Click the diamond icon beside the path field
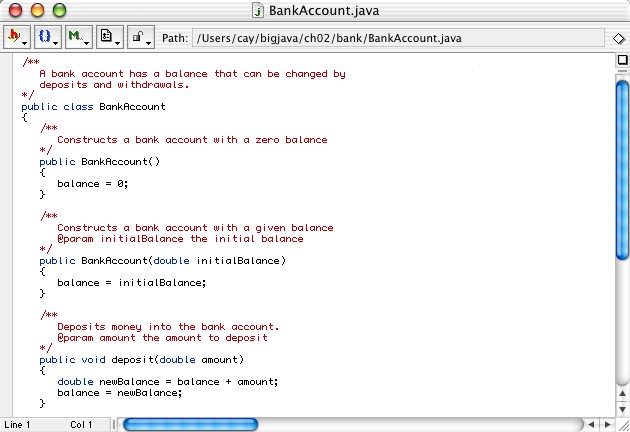Screen dimensions: 630x432 619,39
